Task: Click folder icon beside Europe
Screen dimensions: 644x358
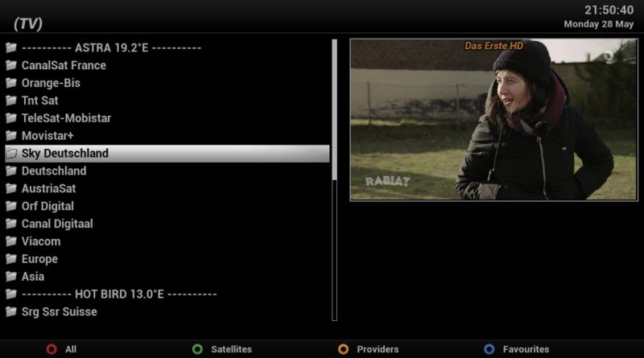Action: pyautogui.click(x=11, y=259)
